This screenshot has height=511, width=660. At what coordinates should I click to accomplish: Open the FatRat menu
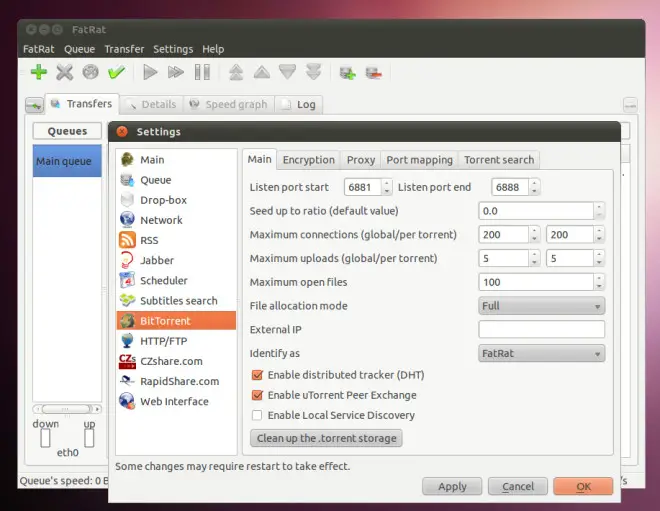pyautogui.click(x=39, y=49)
